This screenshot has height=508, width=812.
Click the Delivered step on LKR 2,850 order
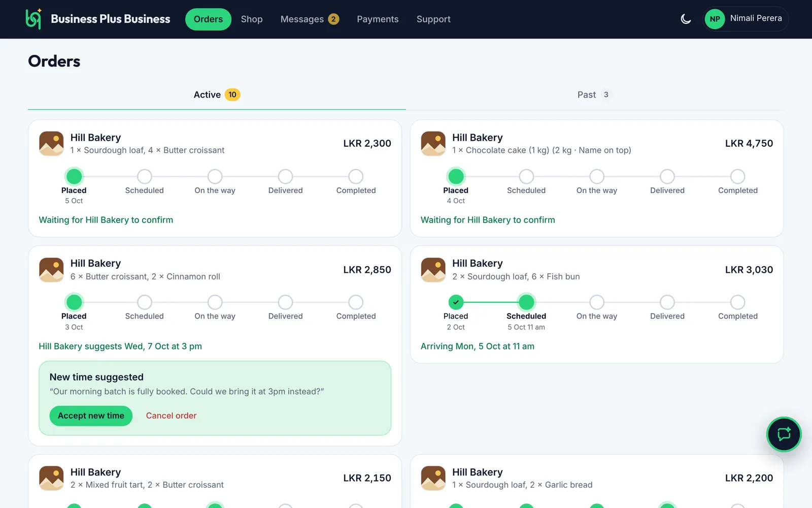[x=286, y=302]
